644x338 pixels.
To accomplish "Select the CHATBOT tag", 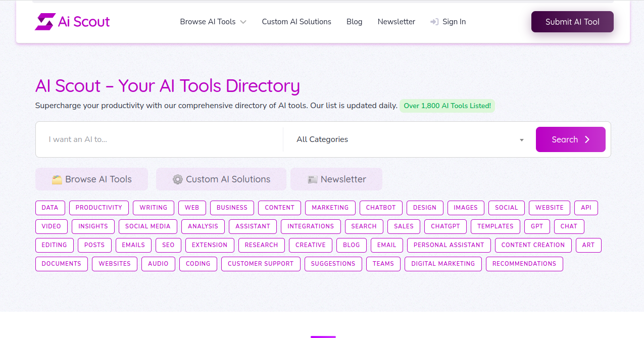I will point(381,208).
